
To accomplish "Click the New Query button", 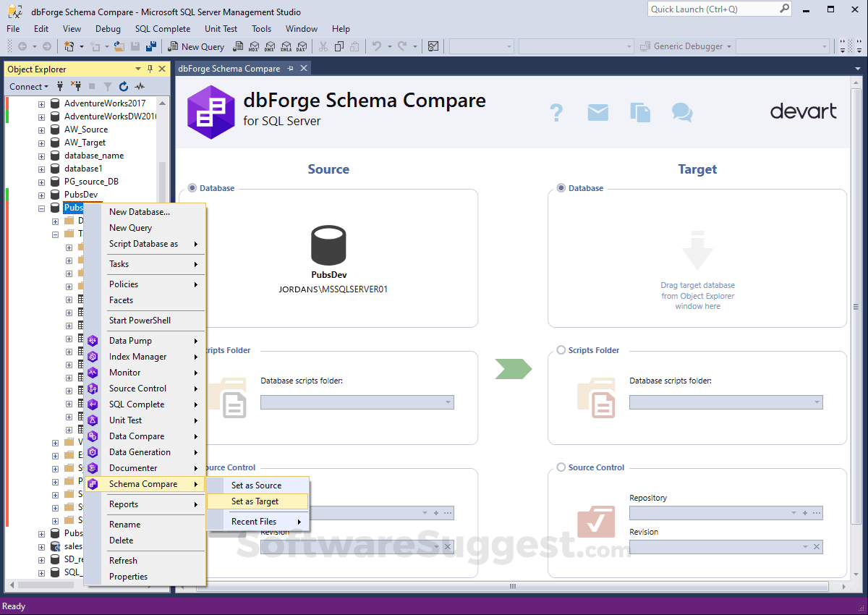I will [x=196, y=46].
